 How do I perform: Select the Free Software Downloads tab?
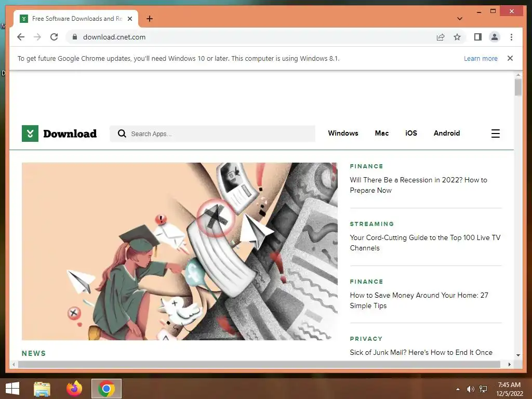(76, 19)
